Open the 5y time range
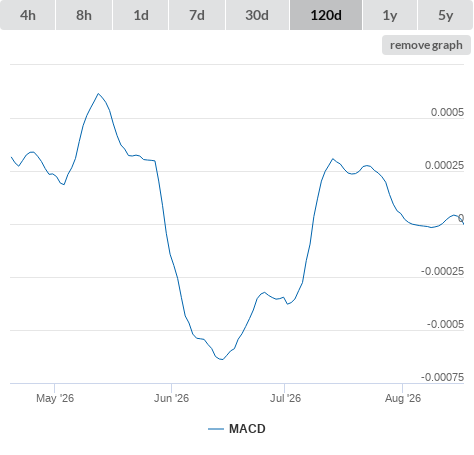 click(445, 15)
